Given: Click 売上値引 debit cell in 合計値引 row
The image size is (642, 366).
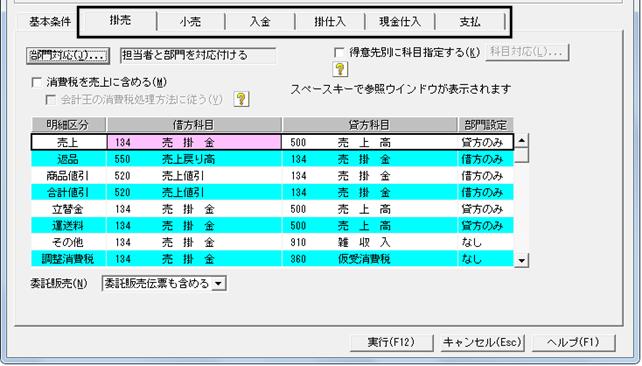Looking at the screenshot, I should 194,192.
